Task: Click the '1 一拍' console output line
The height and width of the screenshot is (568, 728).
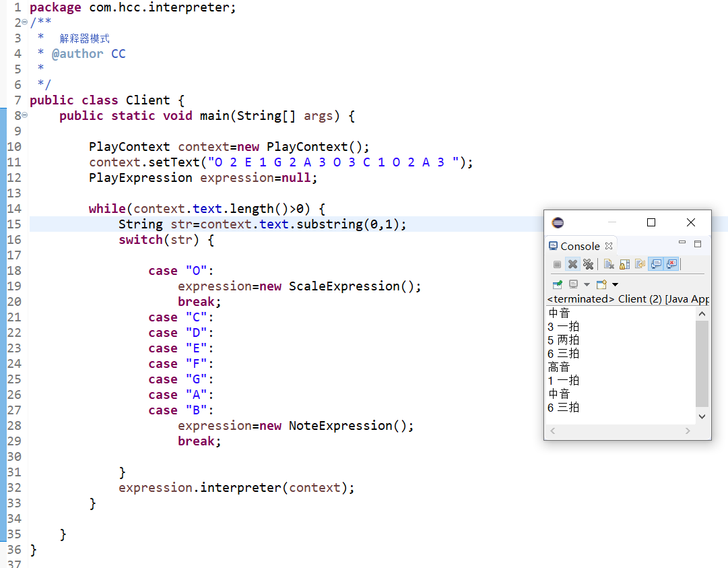Action: [563, 381]
